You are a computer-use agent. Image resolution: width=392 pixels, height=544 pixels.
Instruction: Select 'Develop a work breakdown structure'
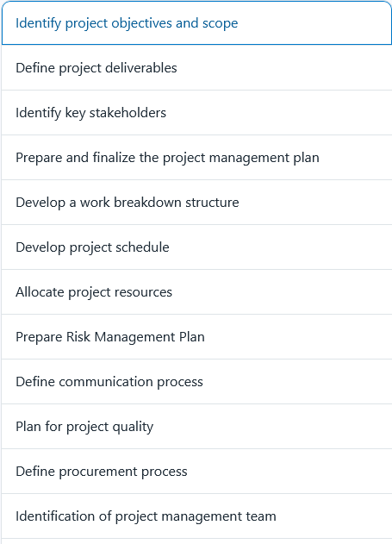(196, 202)
